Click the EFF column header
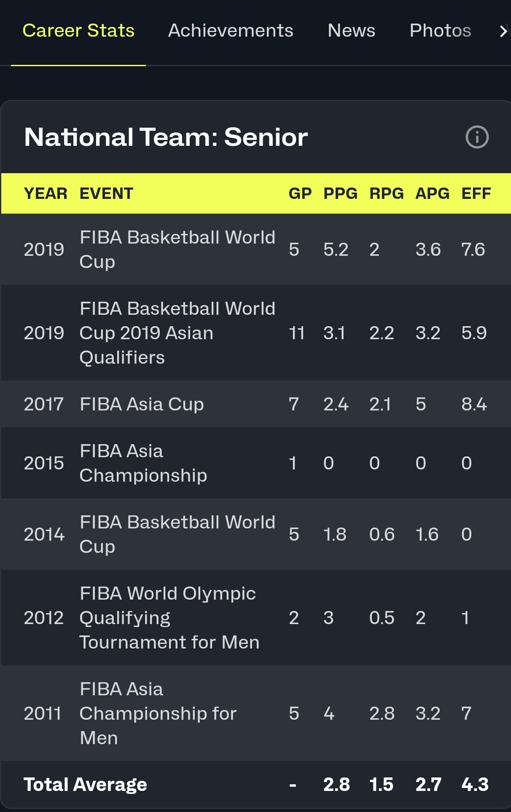 pyautogui.click(x=476, y=193)
